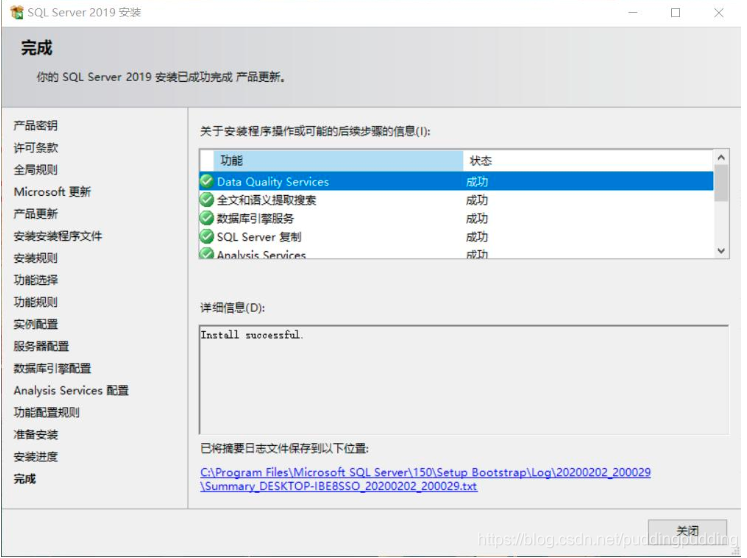Viewport: 747px width, 558px height.
Task: Minimize the SQL Server 2019 安装 window
Action: point(633,12)
